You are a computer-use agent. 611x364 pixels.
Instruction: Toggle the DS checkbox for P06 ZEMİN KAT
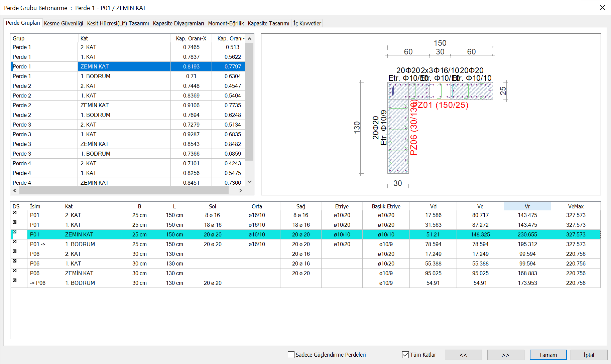pos(15,270)
